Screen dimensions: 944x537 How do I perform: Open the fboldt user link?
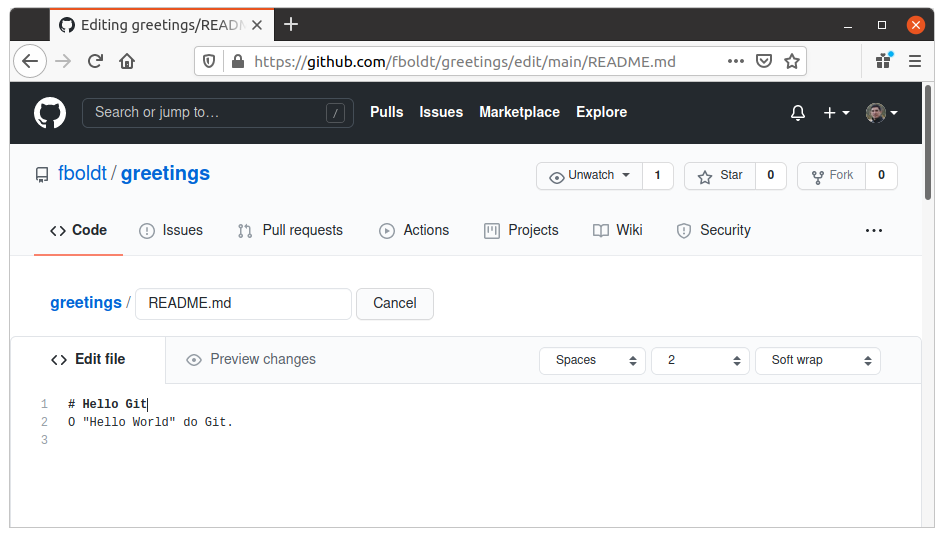pos(82,174)
